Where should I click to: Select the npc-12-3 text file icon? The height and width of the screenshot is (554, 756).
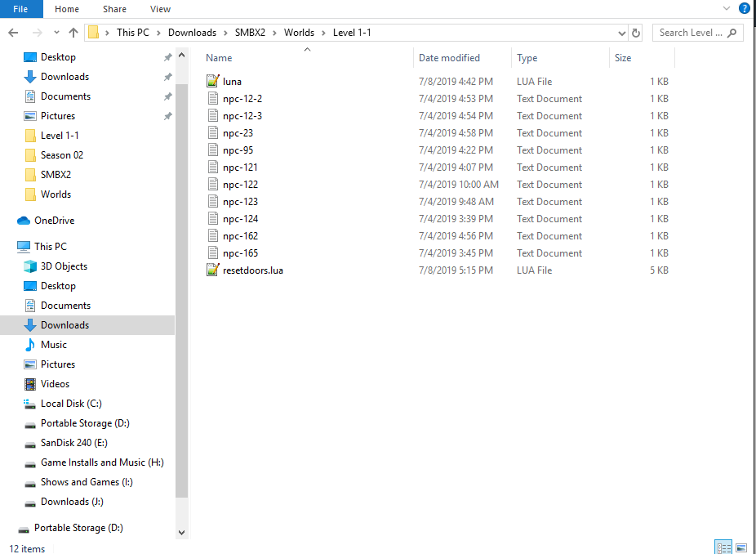[212, 116]
